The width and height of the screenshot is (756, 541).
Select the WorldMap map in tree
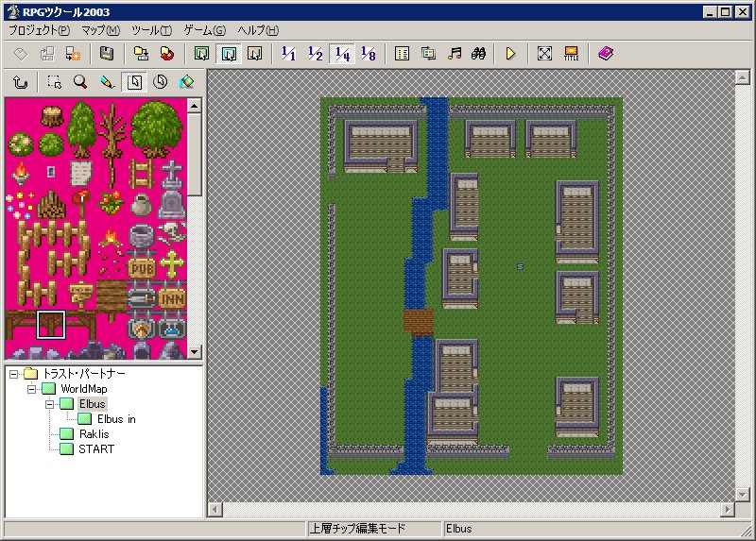84,389
